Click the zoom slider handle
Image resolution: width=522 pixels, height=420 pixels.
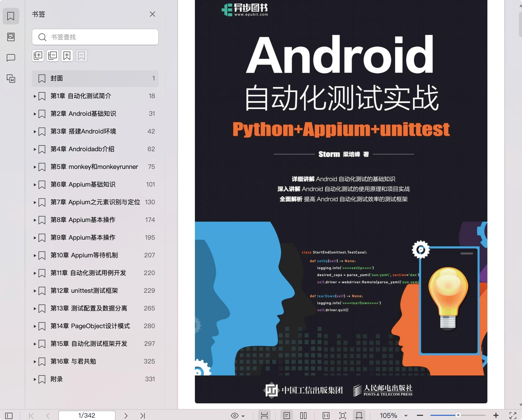(x=458, y=415)
